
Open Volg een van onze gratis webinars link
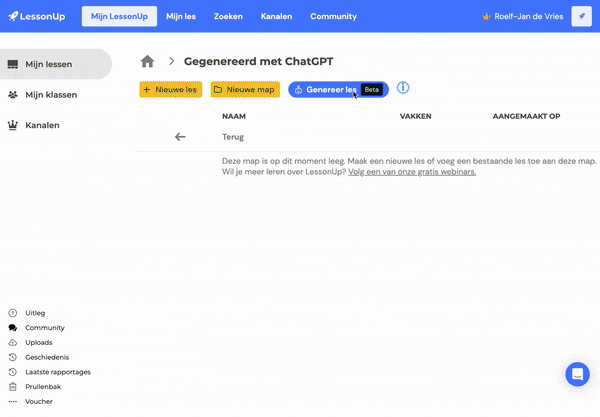point(412,172)
